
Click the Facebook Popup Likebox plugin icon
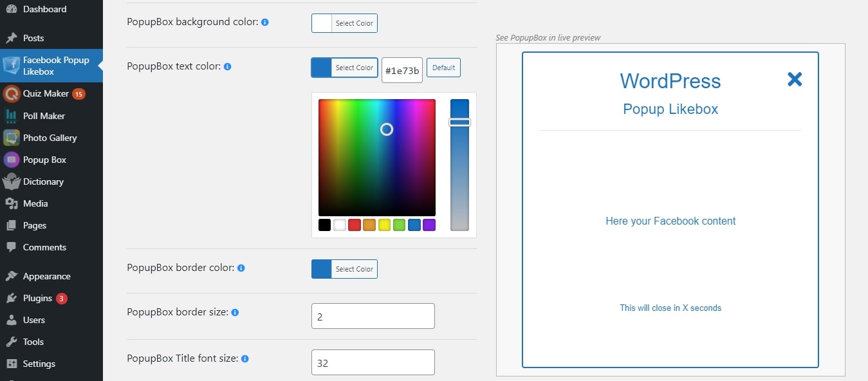[12, 66]
